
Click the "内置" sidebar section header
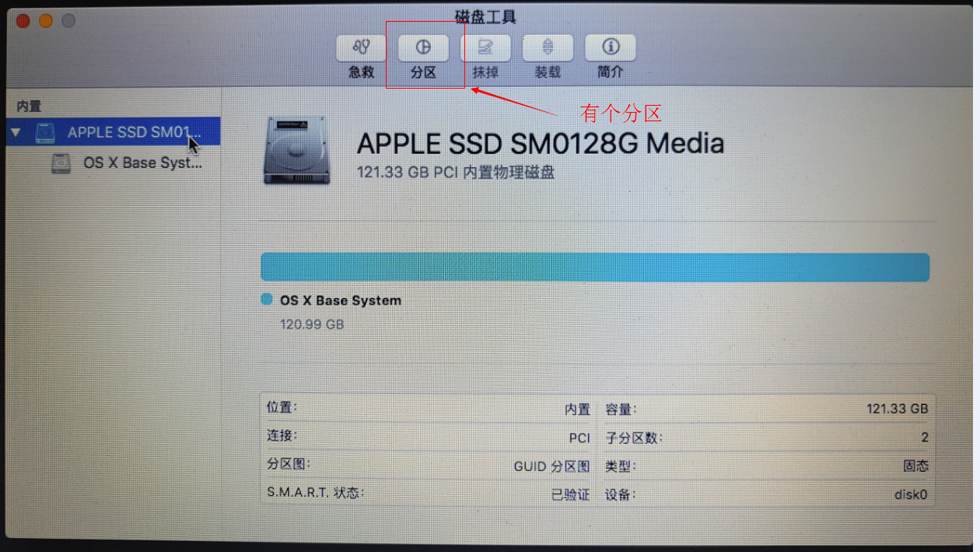pyautogui.click(x=29, y=106)
